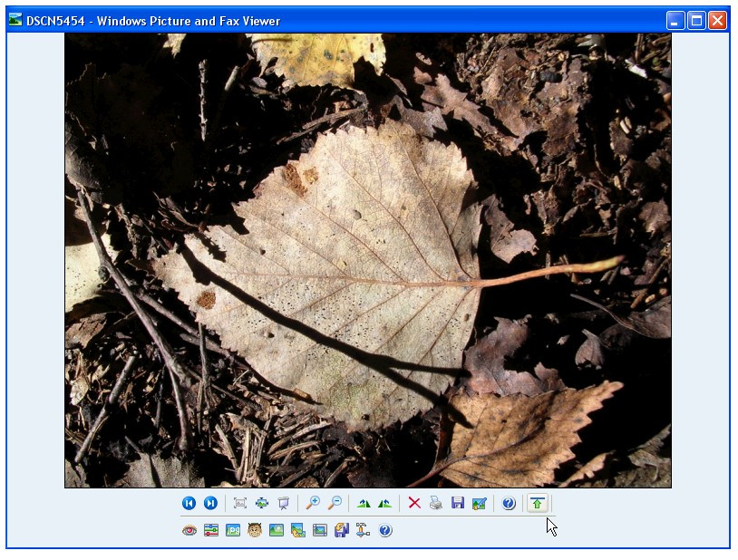Click the DSCN5454 window title text
The height and width of the screenshot is (560, 738).
pos(153,21)
